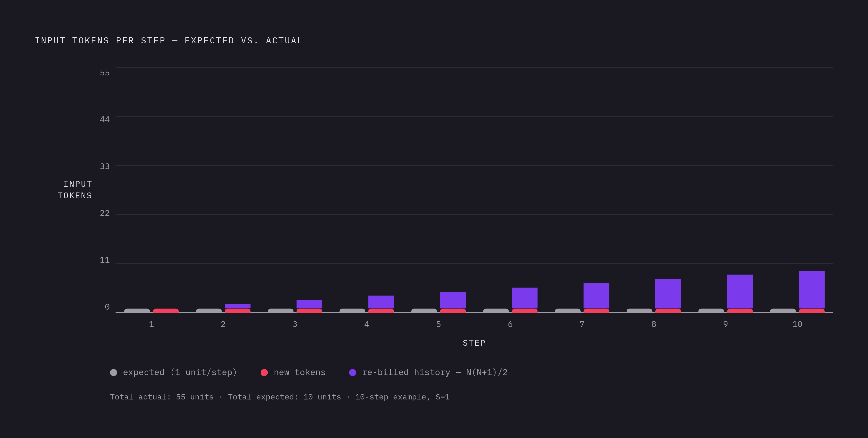Image resolution: width=868 pixels, height=438 pixels.
Task: Click the gray expected legend dot
Action: pyautogui.click(x=114, y=372)
